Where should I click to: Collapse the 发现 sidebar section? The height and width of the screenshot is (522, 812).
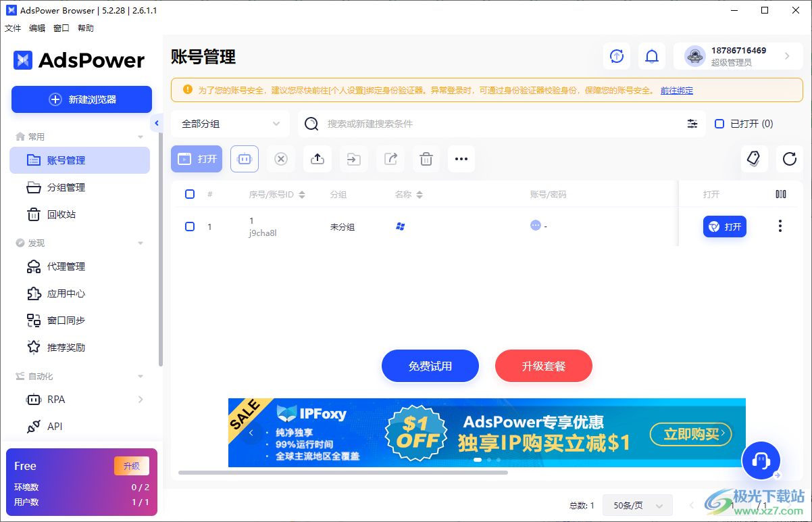[140, 242]
